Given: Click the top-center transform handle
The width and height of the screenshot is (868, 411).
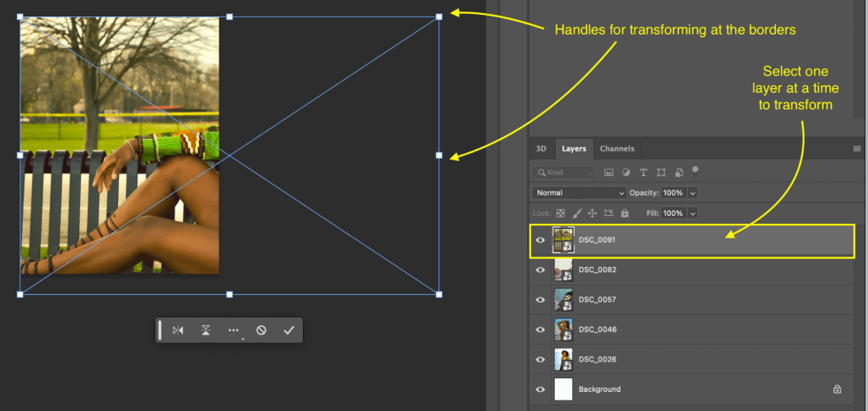Looking at the screenshot, I should coord(230,16).
